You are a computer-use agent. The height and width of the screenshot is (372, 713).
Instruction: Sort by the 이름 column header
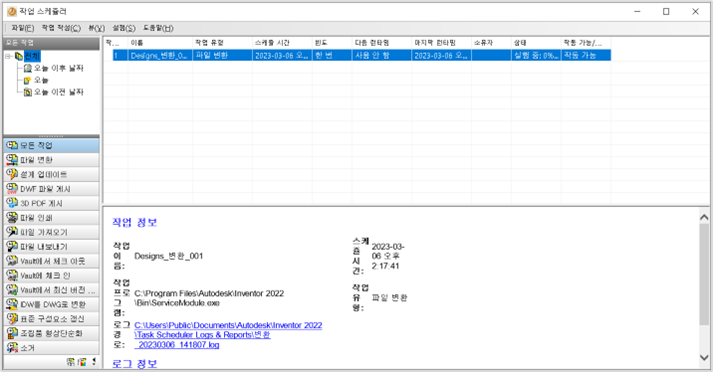pos(160,43)
